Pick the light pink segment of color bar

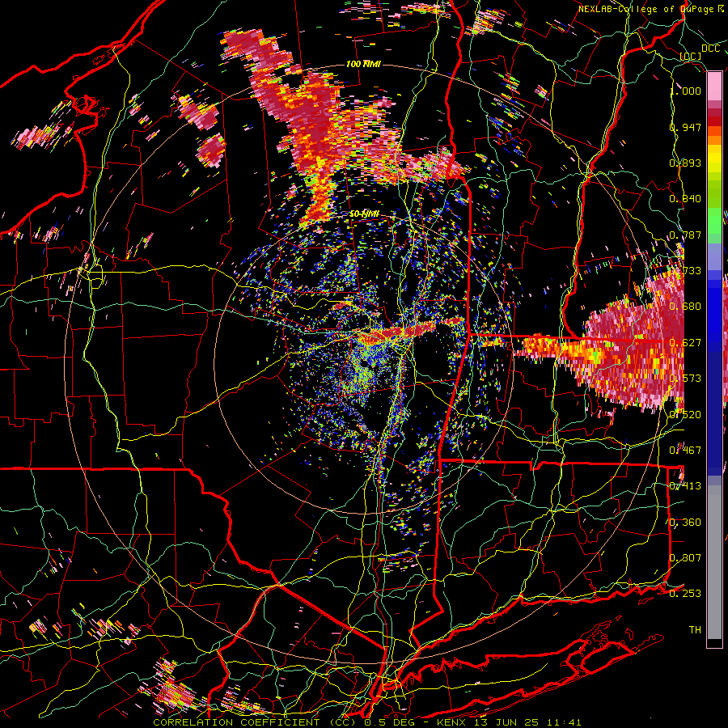tap(714, 86)
